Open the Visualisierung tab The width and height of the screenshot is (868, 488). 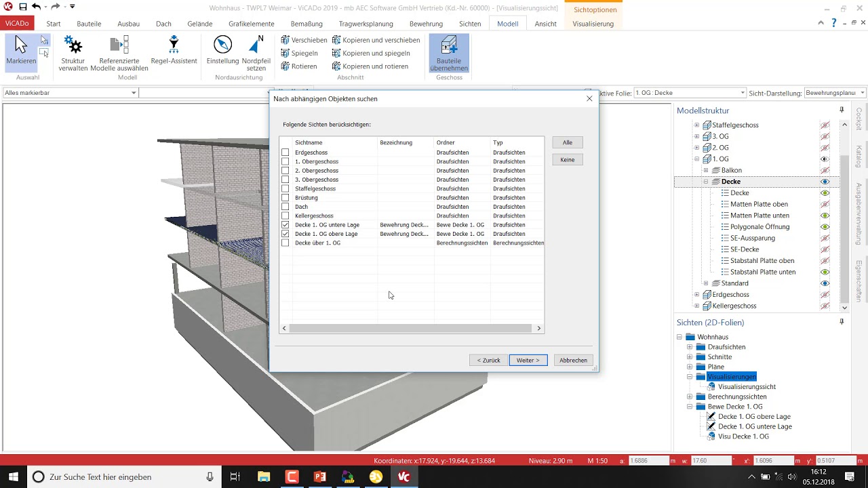[x=593, y=24]
